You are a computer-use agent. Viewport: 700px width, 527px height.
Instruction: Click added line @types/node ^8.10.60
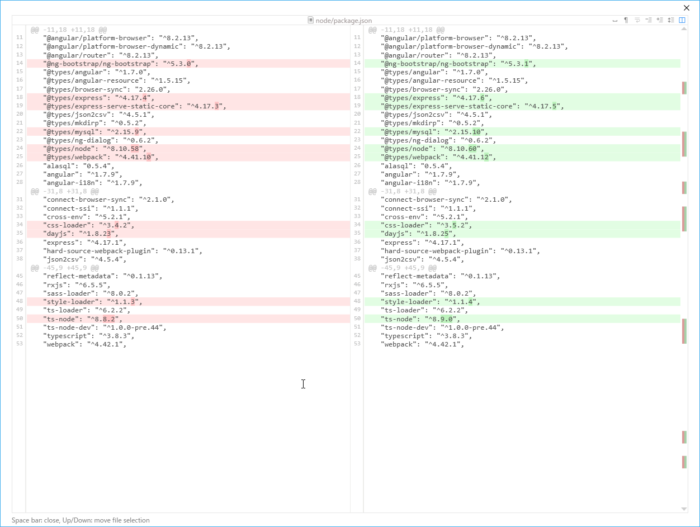522,149
